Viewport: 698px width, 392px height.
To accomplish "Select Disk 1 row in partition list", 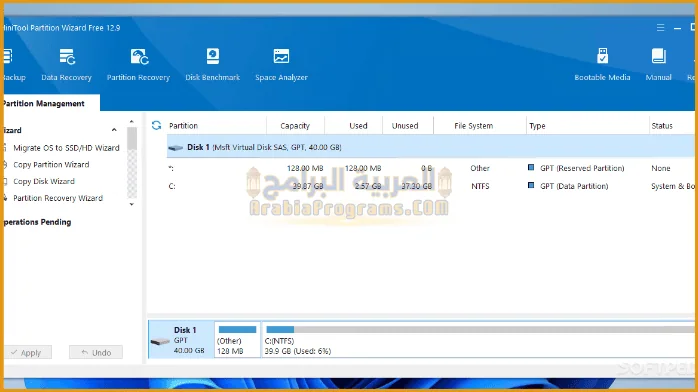I will click(x=430, y=147).
